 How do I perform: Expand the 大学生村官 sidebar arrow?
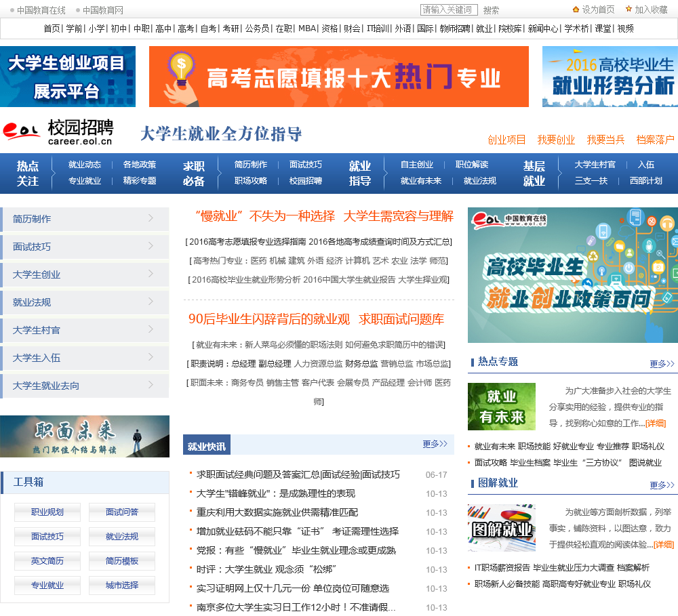point(151,329)
